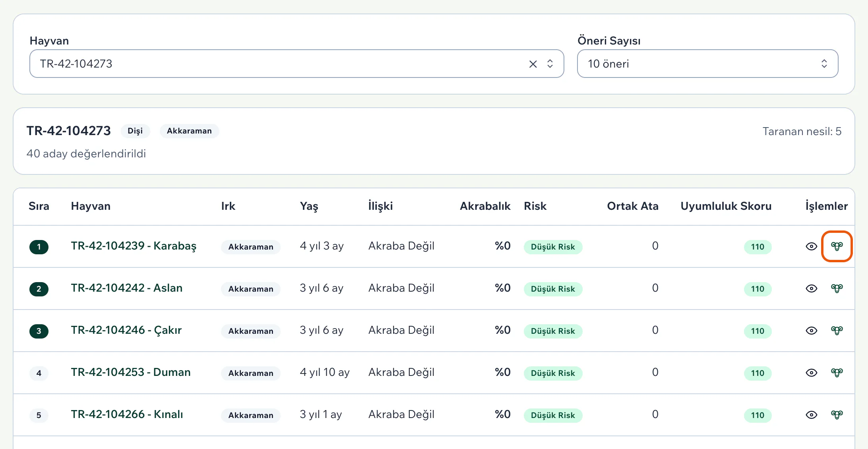Click the 110 score in the Karabaş row
This screenshot has height=449, width=868.
click(758, 247)
